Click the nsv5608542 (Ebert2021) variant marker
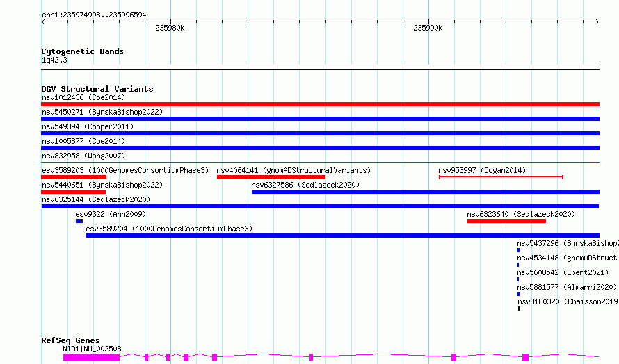Viewport: 619px width, 364px height. pos(518,279)
